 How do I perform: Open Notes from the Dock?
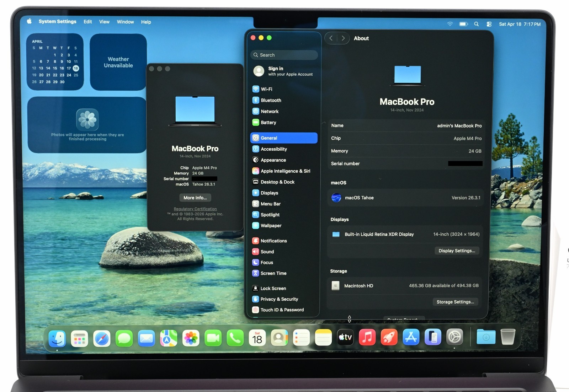coord(323,338)
